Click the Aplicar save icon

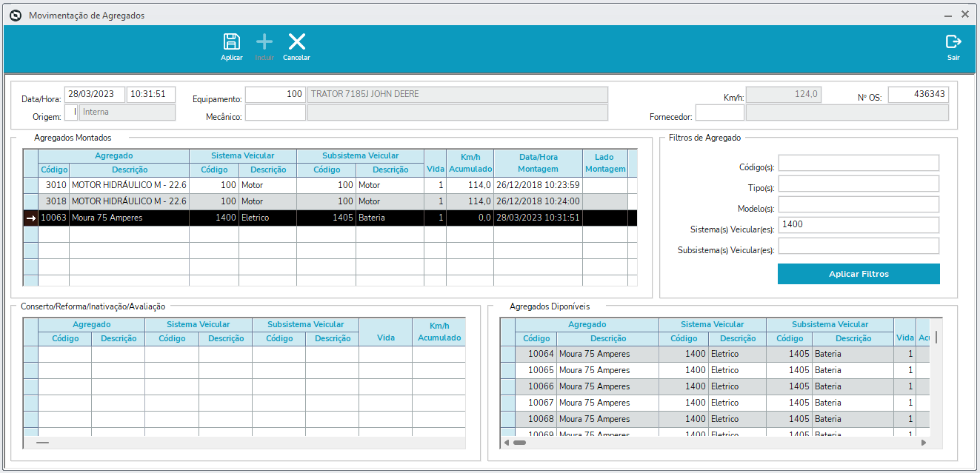[x=232, y=42]
